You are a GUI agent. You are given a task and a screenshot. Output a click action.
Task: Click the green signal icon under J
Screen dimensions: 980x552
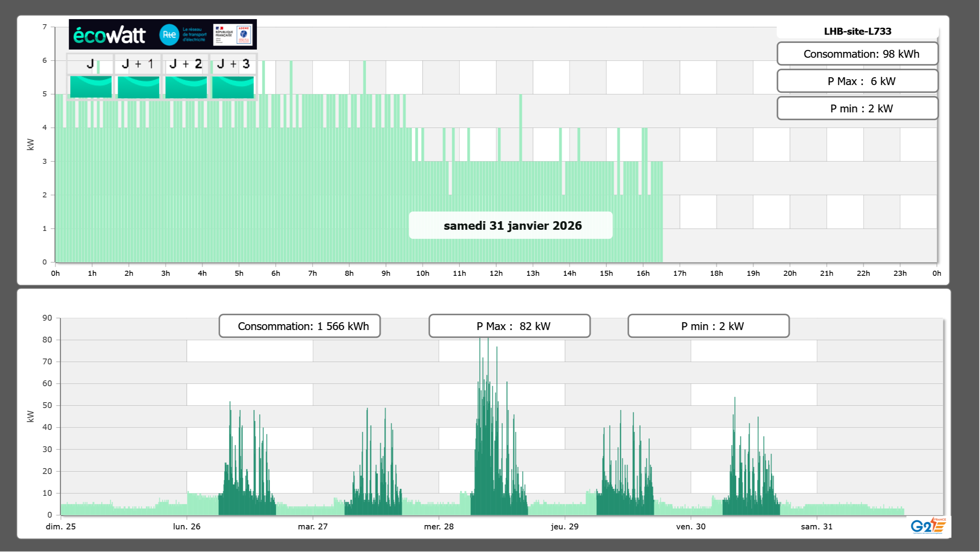click(x=91, y=87)
